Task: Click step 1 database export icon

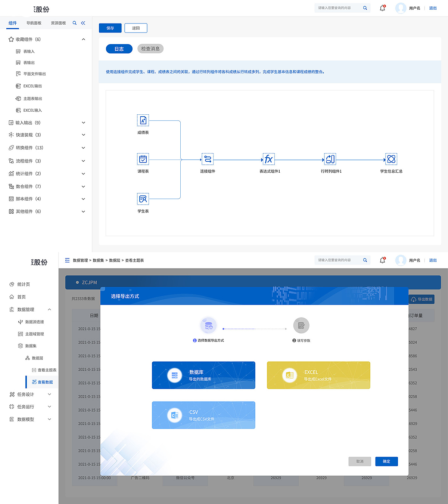Action: (208, 325)
